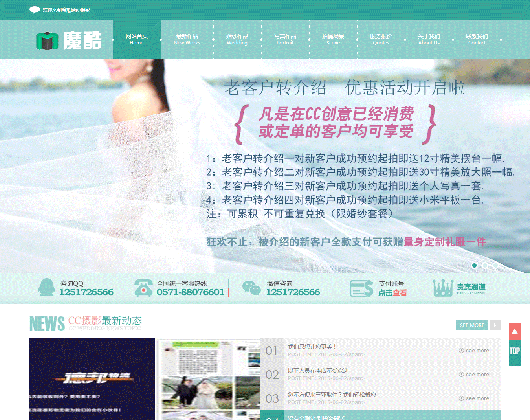Open the About Us navigation item
530x420 pixels.
pos(429,39)
